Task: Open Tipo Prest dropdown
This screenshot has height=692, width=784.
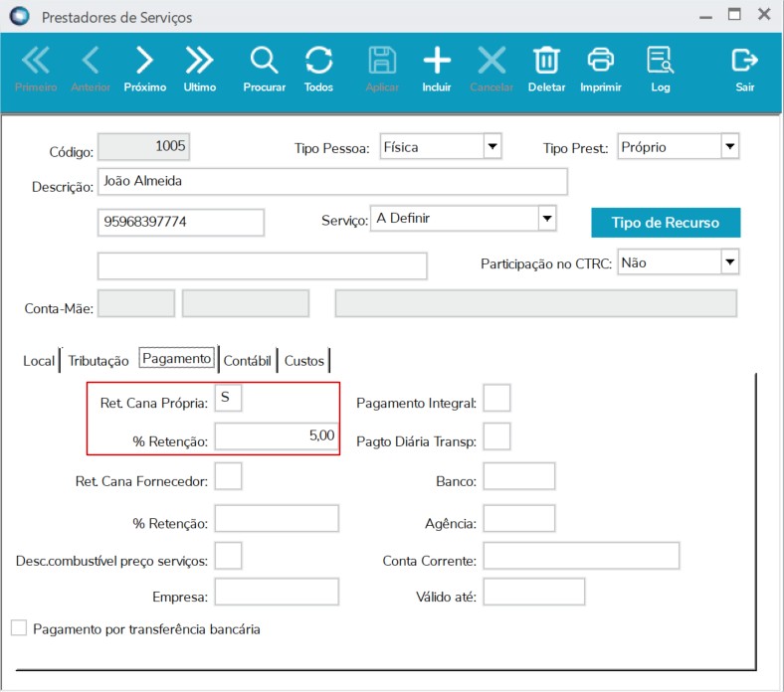Action: [x=729, y=146]
